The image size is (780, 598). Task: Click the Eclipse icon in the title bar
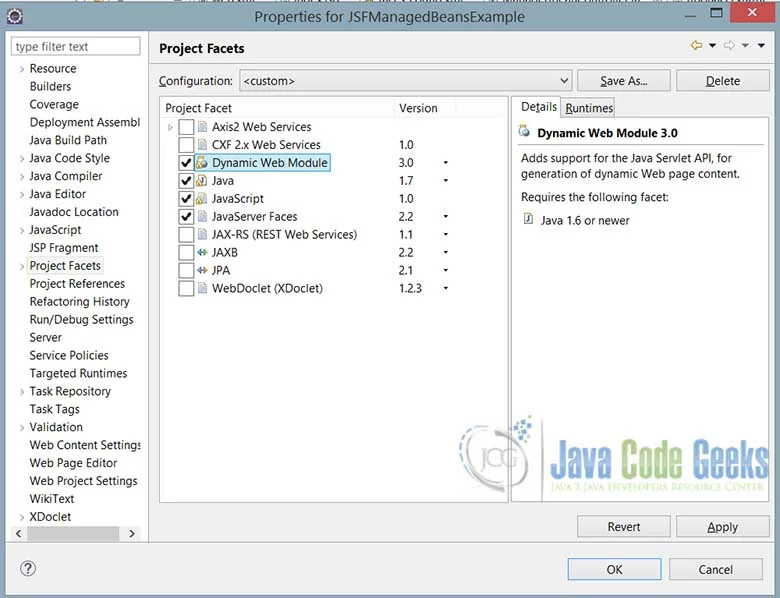14,17
